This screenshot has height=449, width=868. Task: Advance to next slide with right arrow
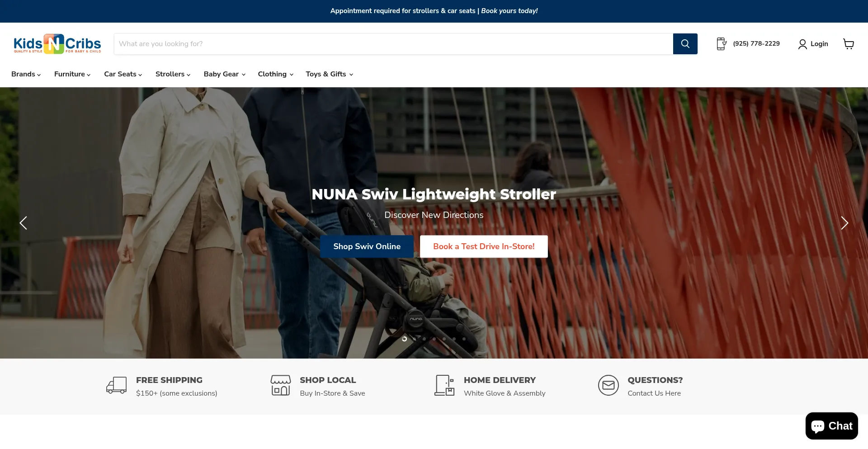click(844, 223)
